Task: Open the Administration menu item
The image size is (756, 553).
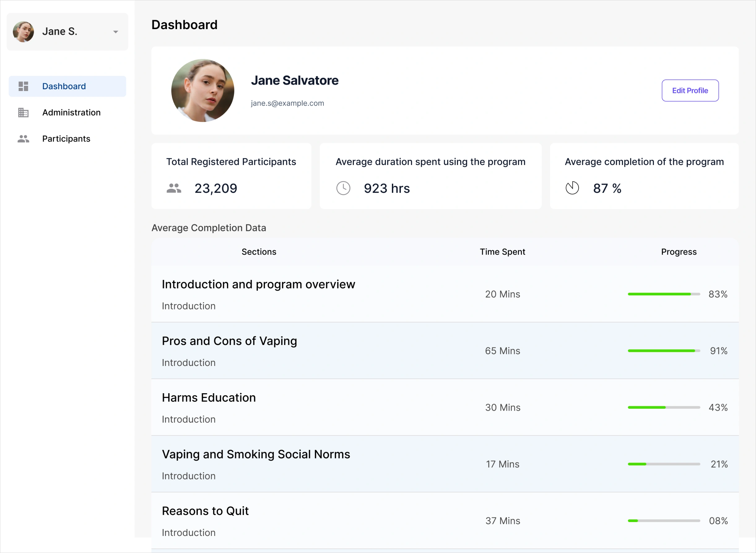Action: (71, 112)
